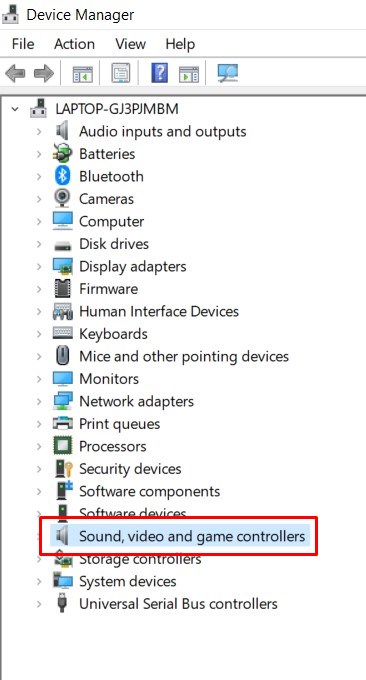The width and height of the screenshot is (366, 680).
Task: Select the Processors entry
Action: (x=113, y=446)
